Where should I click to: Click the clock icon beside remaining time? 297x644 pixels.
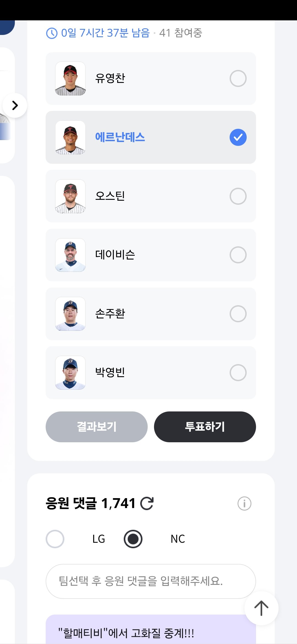point(52,33)
